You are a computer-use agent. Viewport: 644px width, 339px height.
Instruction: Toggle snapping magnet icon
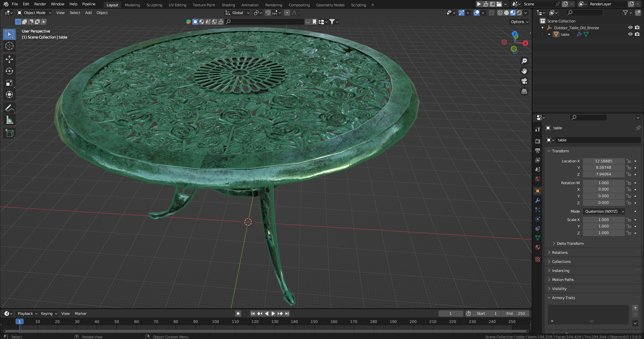[268, 13]
